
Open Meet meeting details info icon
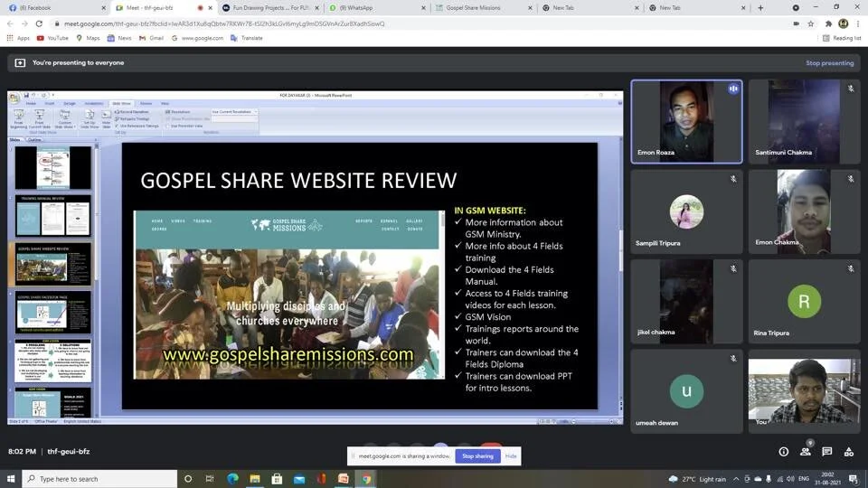pos(783,452)
